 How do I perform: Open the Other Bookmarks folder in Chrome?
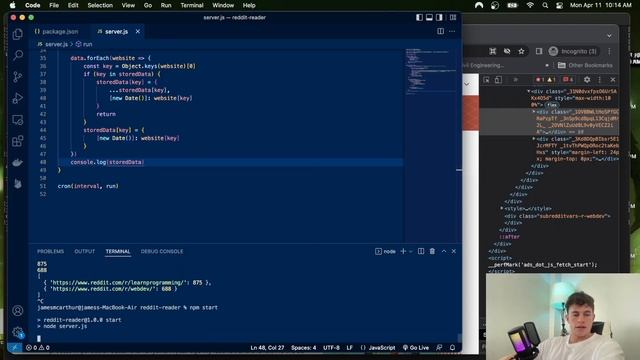point(585,65)
